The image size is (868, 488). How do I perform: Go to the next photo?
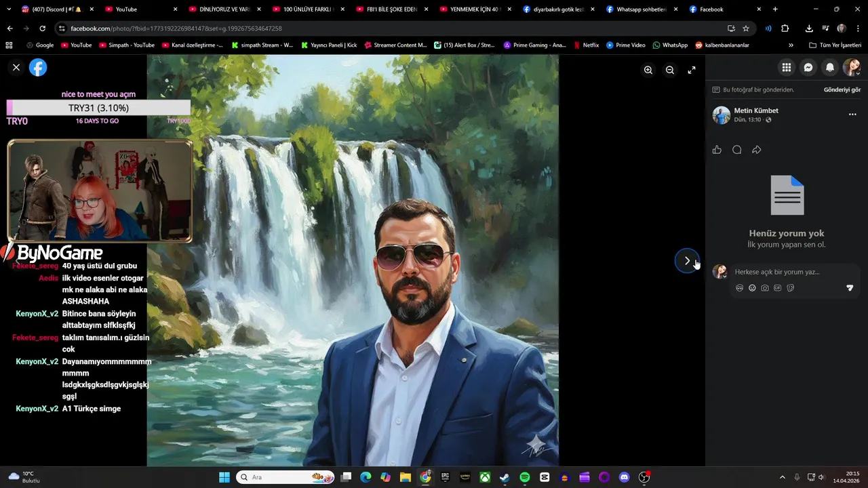[686, 260]
